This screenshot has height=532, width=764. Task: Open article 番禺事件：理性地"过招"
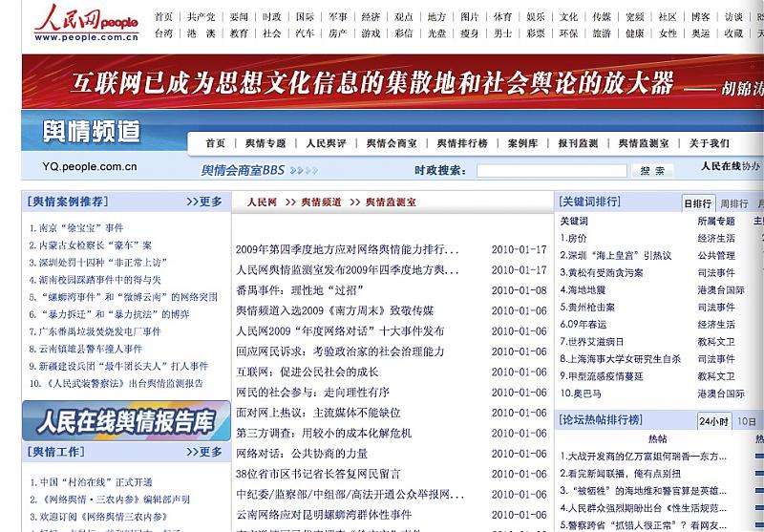pyautogui.click(x=300, y=290)
